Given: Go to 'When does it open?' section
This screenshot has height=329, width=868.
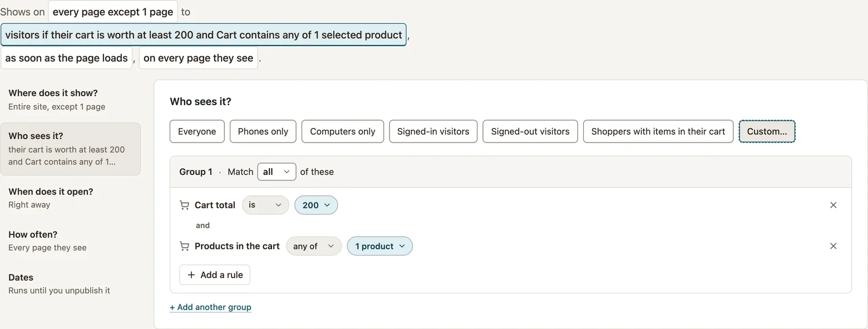Looking at the screenshot, I should [x=70, y=198].
